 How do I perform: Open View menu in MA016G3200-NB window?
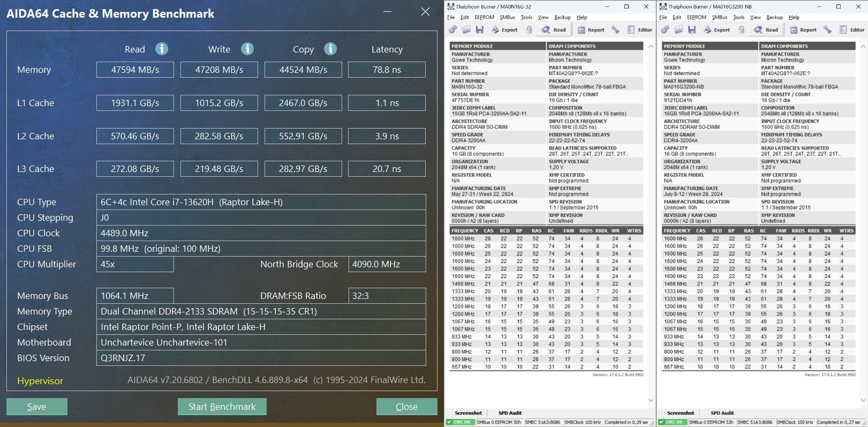click(x=756, y=17)
